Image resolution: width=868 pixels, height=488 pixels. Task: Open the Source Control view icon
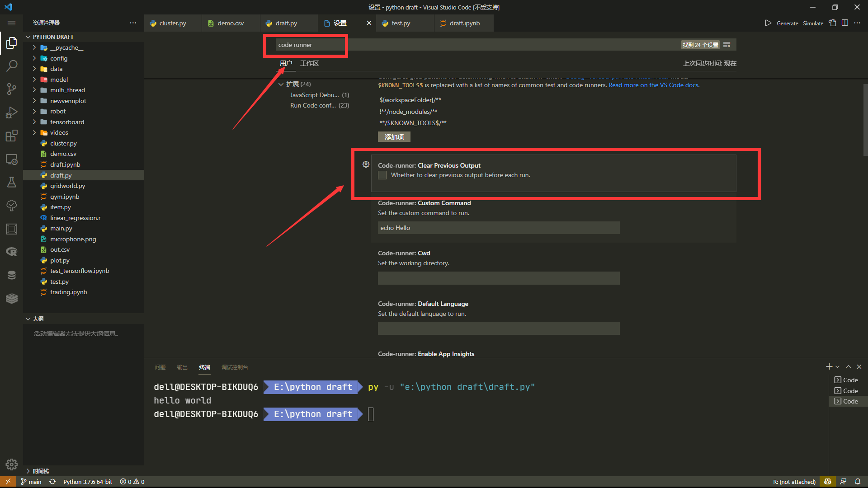click(12, 89)
